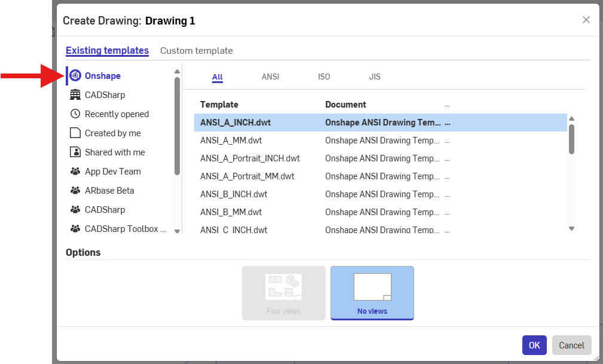This screenshot has height=364, width=603.
Task: Click the ARbase Beta team icon
Action: 75,191
